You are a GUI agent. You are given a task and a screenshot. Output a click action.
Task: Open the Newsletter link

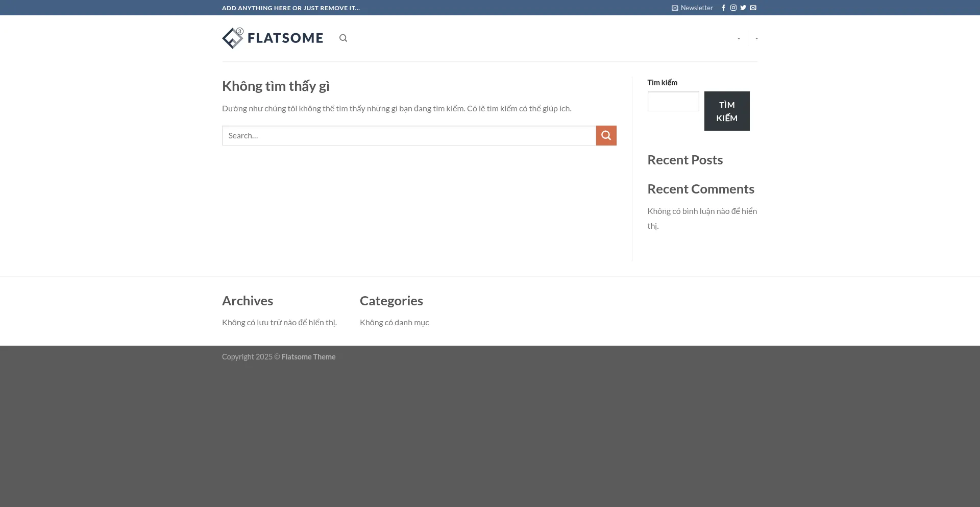point(692,8)
